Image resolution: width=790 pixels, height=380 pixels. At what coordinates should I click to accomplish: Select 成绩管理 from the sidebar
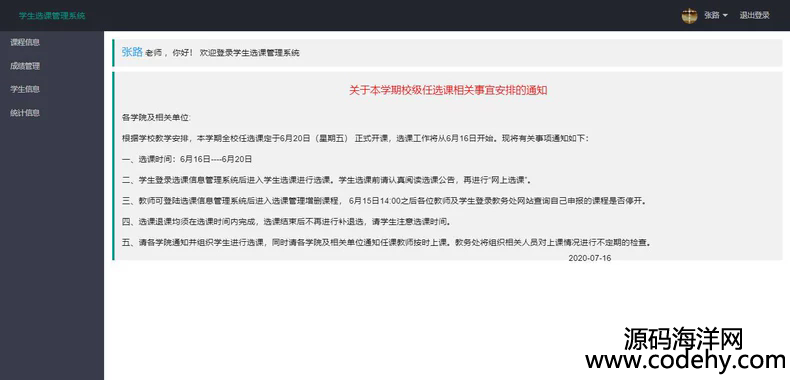[x=25, y=66]
